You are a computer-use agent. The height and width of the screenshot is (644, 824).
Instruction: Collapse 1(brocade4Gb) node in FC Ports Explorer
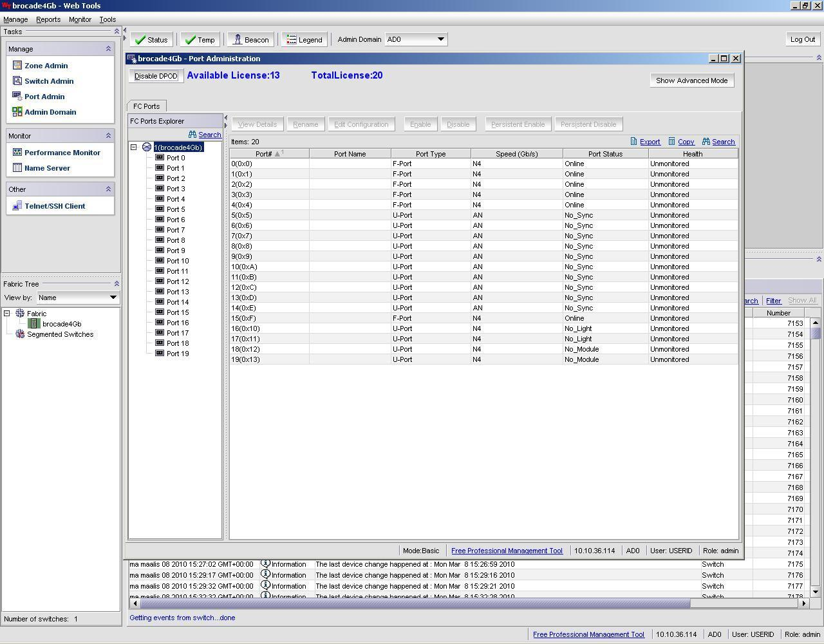pyautogui.click(x=134, y=147)
